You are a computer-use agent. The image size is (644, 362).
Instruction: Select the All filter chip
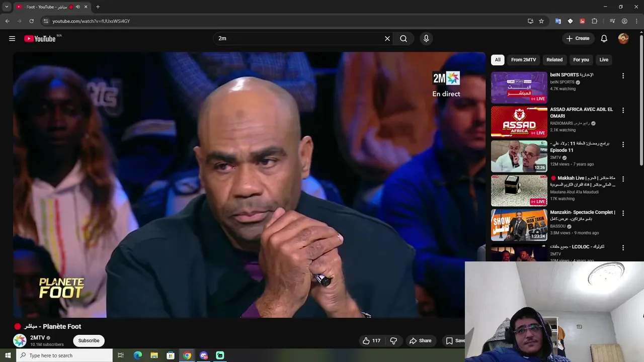498,60
